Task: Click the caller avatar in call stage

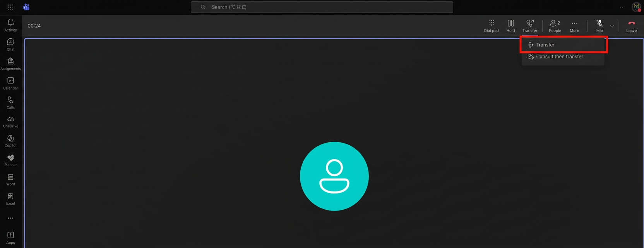Action: 334,176
